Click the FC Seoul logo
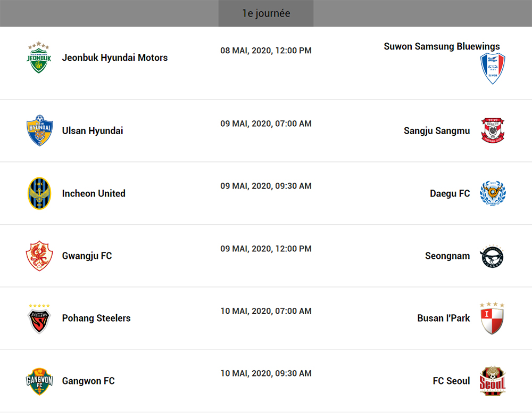This screenshot has height=417, width=532. (x=493, y=381)
